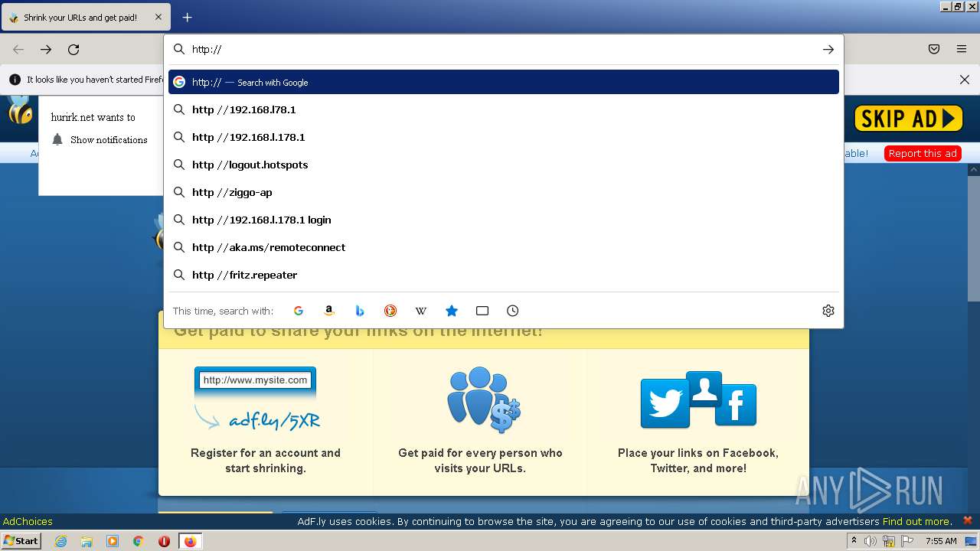The height and width of the screenshot is (551, 980).
Task: Click adf.ly/5XR shrink illustration
Action: click(x=256, y=399)
